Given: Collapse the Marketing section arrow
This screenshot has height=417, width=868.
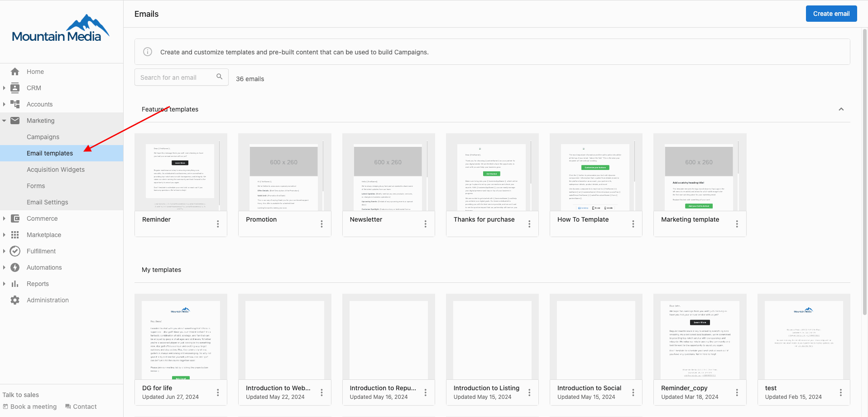Looking at the screenshot, I should (x=4, y=121).
